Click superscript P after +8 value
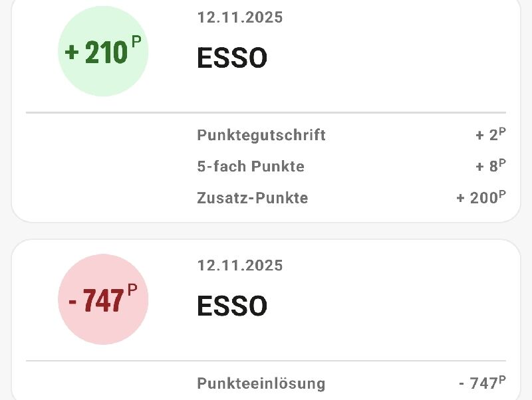532x400 pixels. pos(503,163)
